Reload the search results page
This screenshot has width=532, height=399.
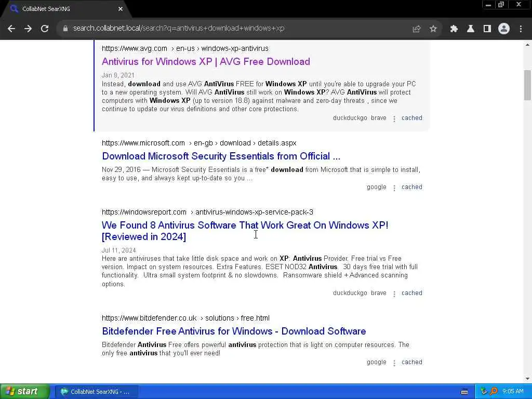[45, 29]
